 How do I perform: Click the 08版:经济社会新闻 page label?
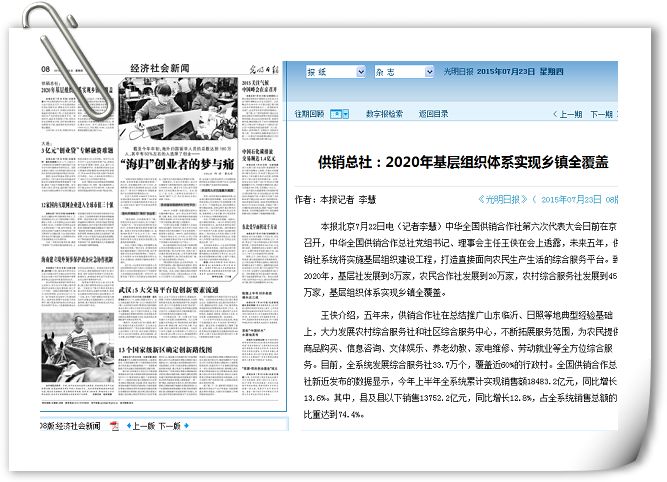[x=70, y=426]
